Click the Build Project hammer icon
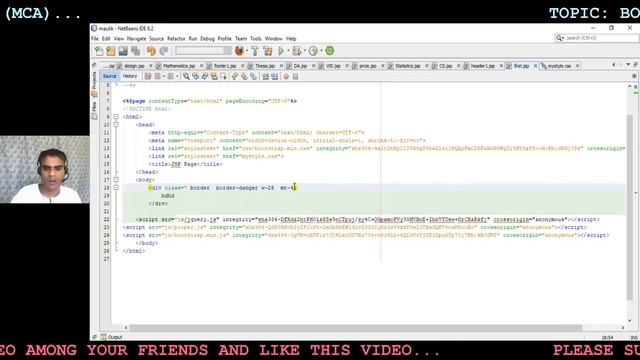This screenshot has height=360, width=640. pos(255,51)
